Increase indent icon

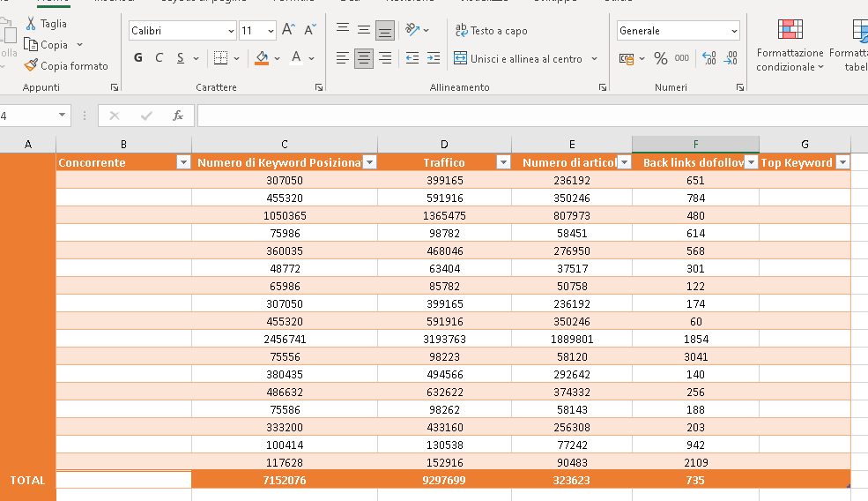434,57
